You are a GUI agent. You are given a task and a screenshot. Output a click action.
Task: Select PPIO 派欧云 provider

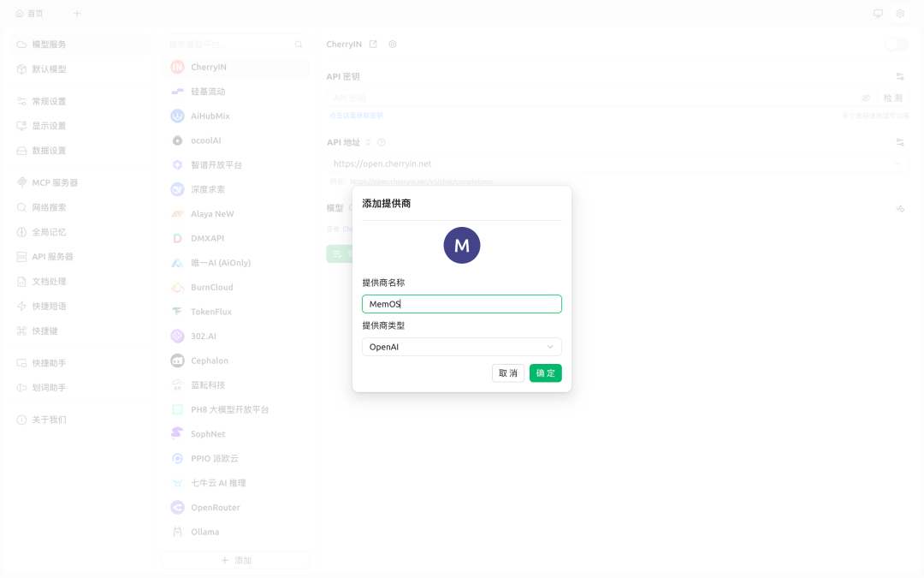point(235,459)
